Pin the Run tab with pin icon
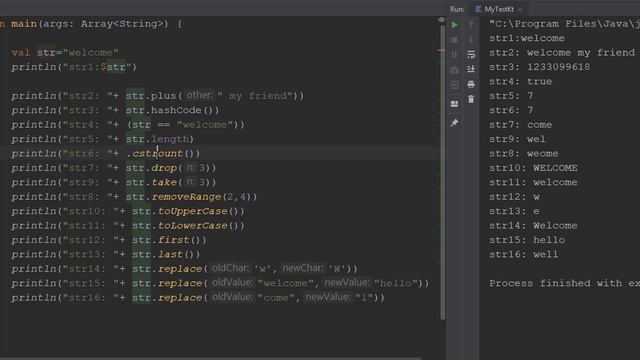This screenshot has height=360, width=640. coord(454,122)
